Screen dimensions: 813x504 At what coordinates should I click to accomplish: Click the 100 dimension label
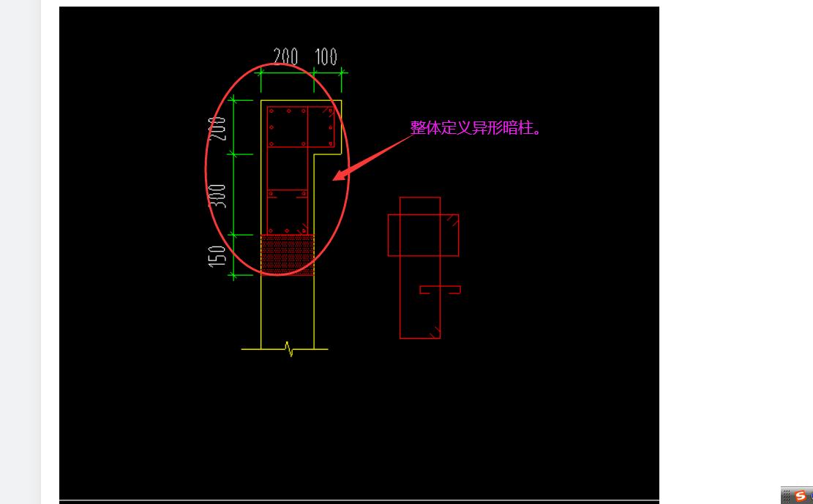pos(326,56)
